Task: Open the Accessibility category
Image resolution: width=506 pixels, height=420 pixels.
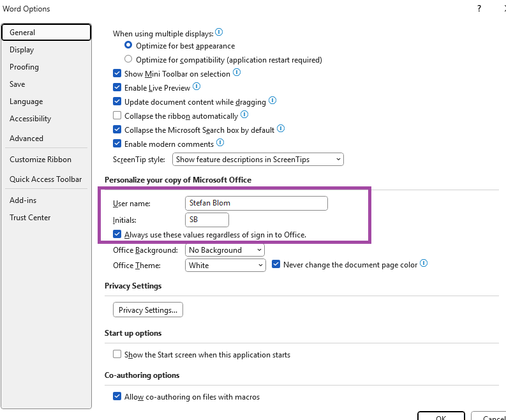Action: point(47,119)
